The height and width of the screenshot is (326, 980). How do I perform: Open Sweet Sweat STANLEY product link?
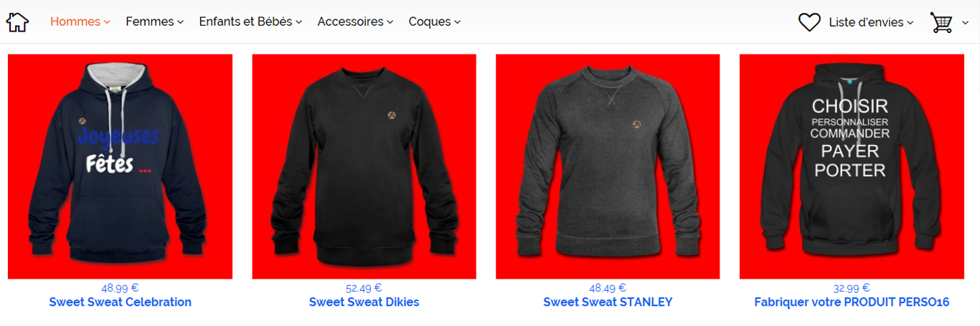point(608,302)
